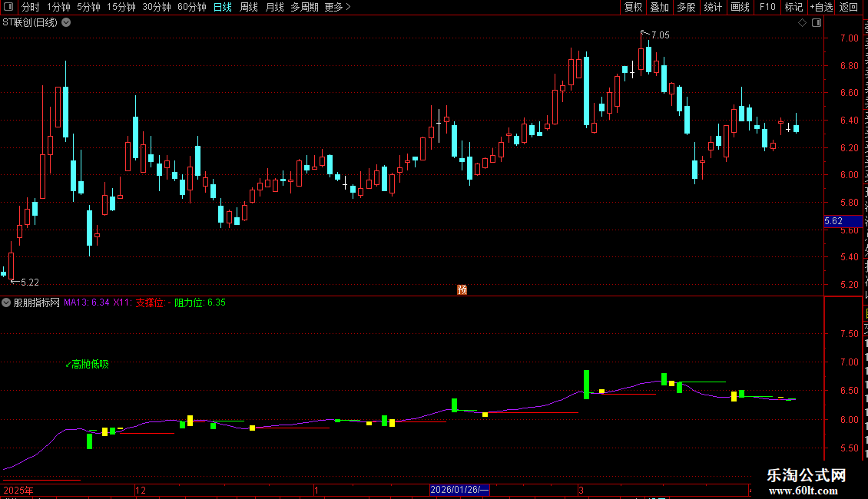Viewport: 868px width, 499px height.
Task: Click the 预 forecast marker on chart
Action: [x=462, y=290]
